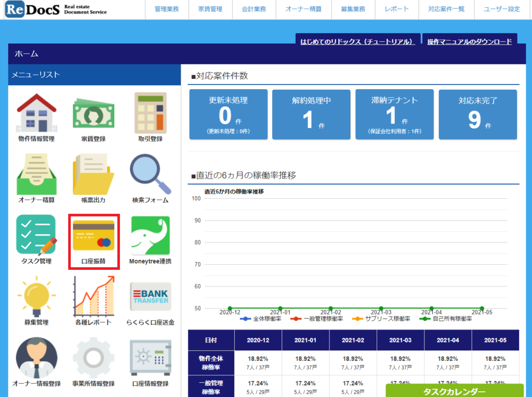Open the 管理業務 menu
Image resolution: width=532 pixels, height=397 pixels.
point(167,9)
